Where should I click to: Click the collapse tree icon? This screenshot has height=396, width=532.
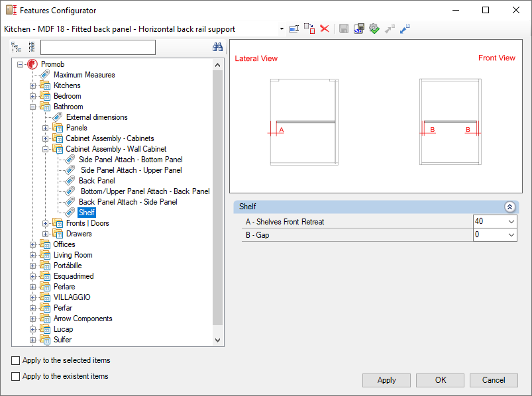click(x=32, y=47)
